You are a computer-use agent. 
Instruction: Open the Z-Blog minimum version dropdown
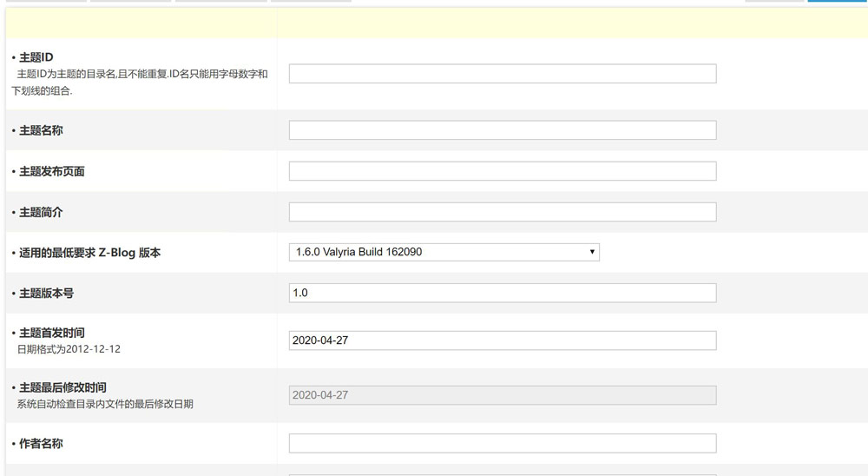tap(443, 252)
